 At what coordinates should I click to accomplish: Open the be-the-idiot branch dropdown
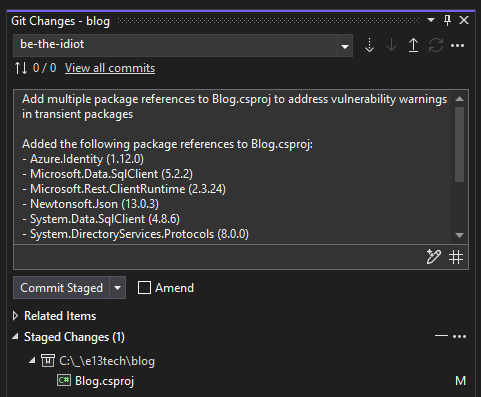click(345, 46)
